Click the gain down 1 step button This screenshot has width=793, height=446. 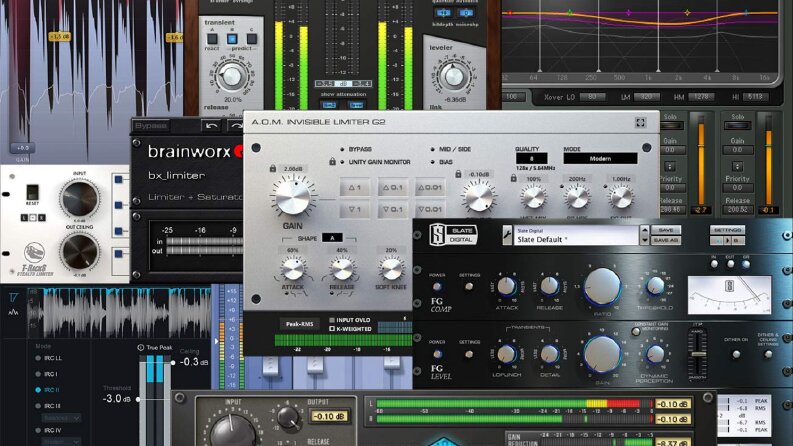[355, 209]
